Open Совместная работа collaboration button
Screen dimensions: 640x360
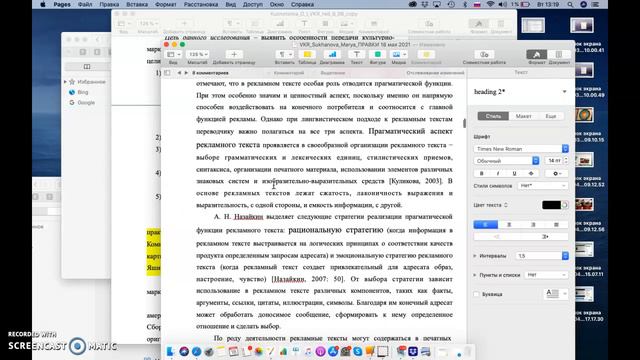[x=484, y=54]
